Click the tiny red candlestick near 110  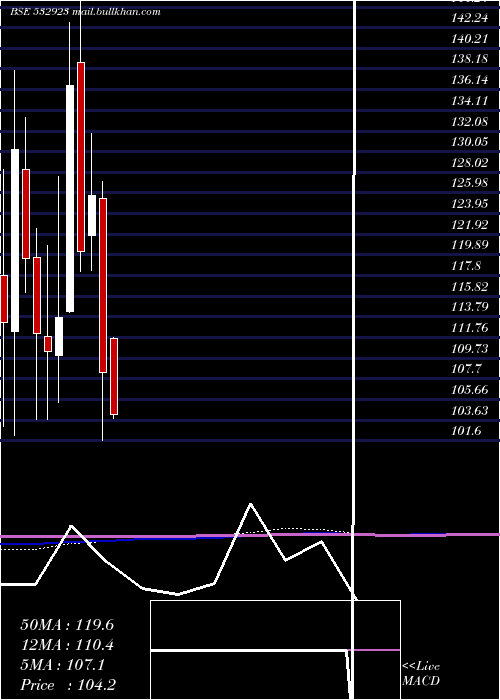tap(48, 344)
